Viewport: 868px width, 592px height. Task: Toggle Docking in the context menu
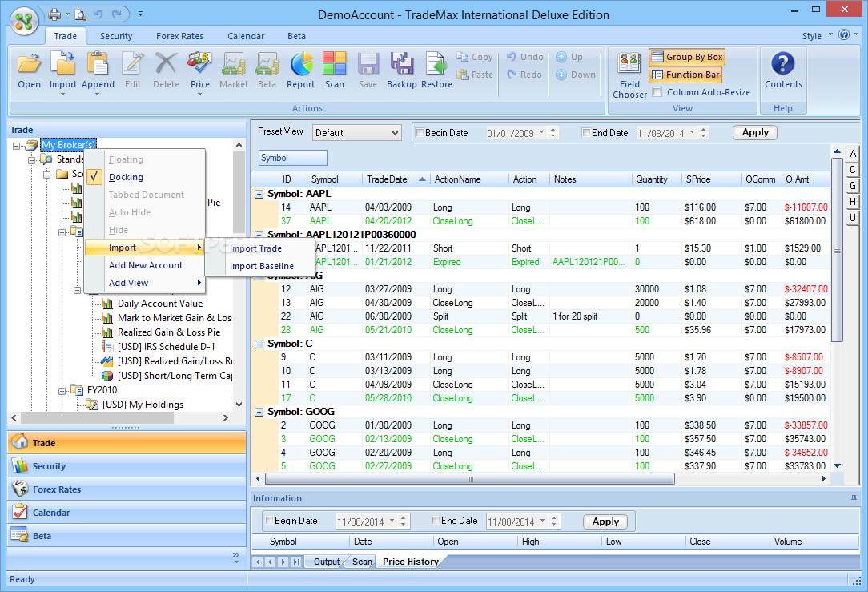(126, 177)
